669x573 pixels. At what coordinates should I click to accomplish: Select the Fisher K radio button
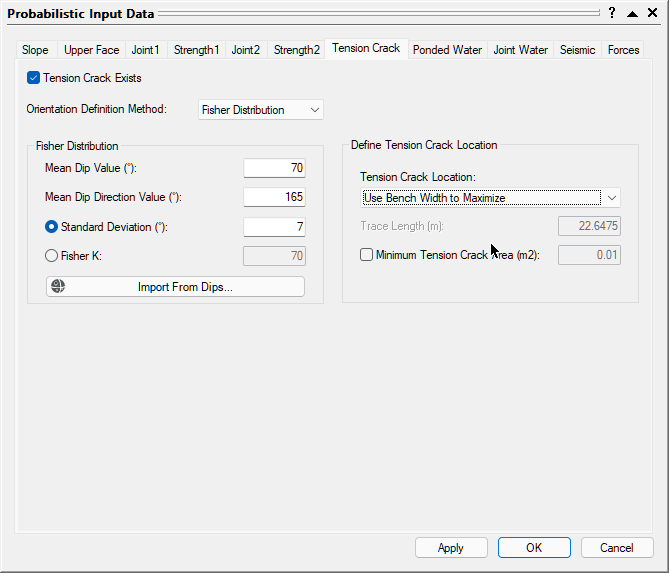(x=52, y=256)
